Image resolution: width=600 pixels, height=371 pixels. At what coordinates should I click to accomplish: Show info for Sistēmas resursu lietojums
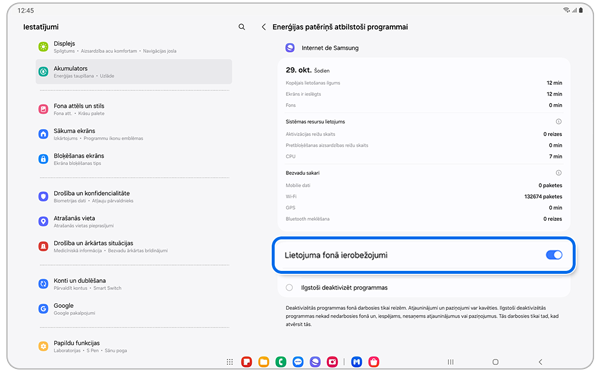[559, 122]
